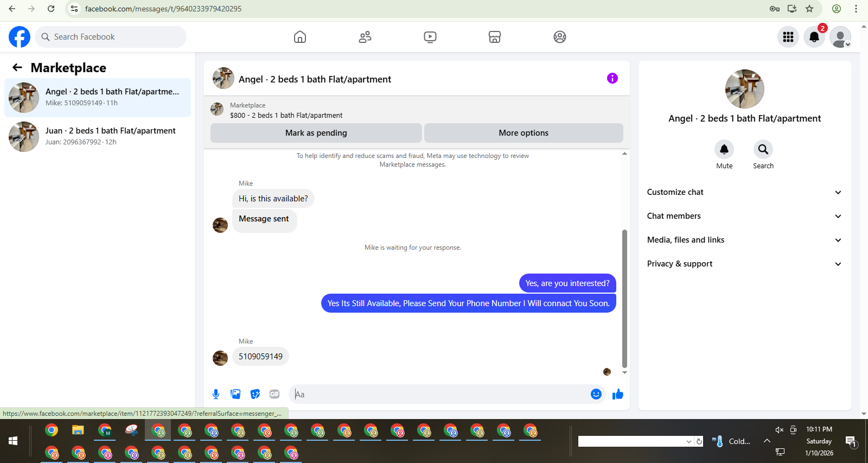868x463 pixels.
Task: Click the Mark as pending button
Action: click(x=316, y=133)
